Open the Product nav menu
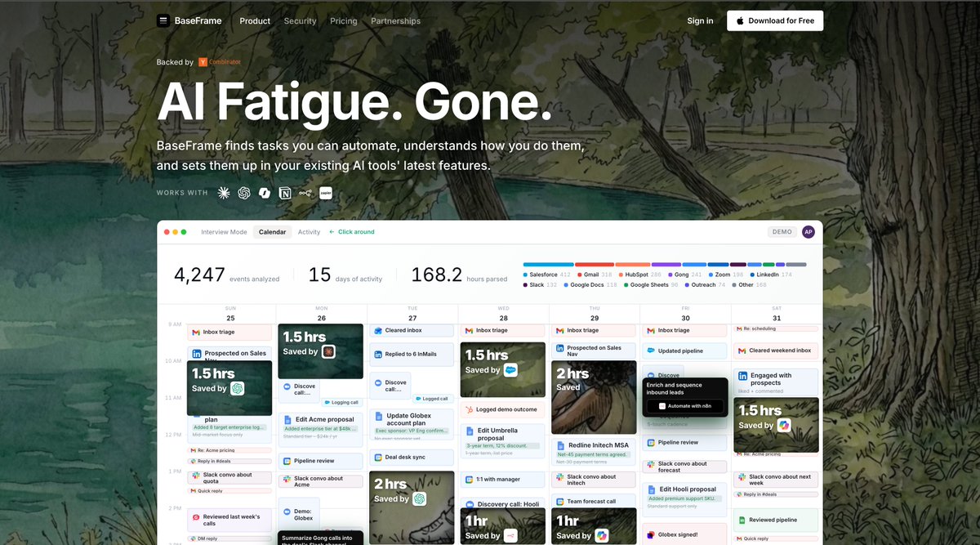 pyautogui.click(x=255, y=20)
